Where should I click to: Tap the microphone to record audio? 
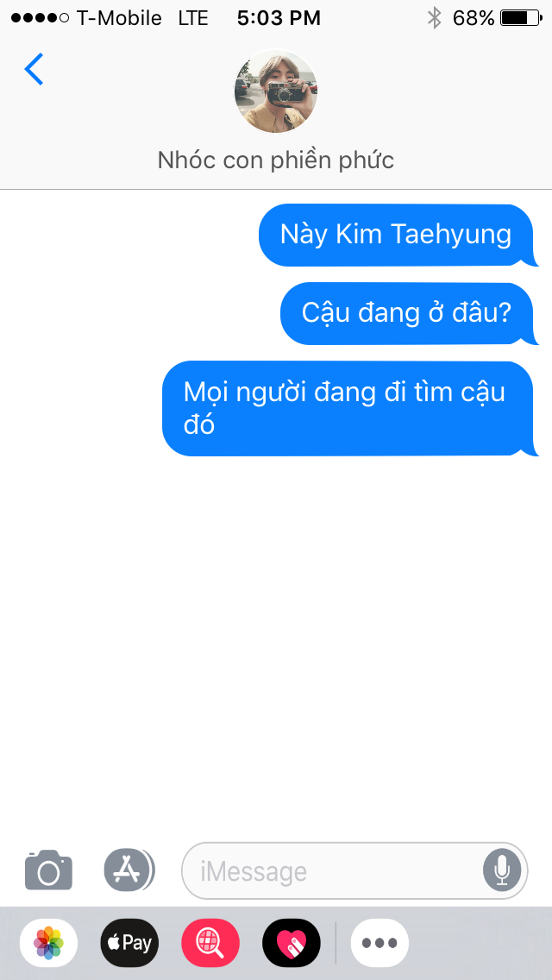click(x=502, y=870)
